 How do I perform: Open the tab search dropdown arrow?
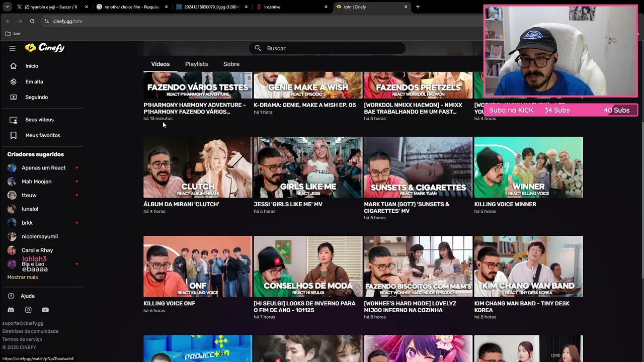click(x=7, y=7)
